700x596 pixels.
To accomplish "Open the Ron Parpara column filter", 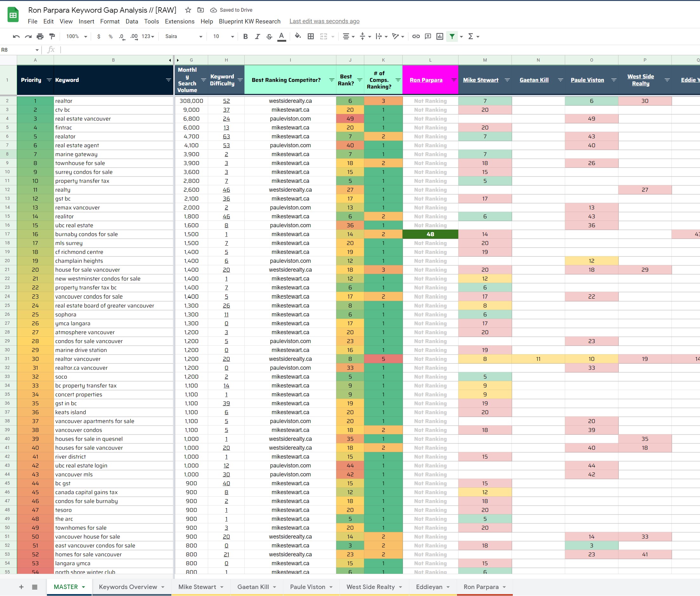I will click(454, 80).
